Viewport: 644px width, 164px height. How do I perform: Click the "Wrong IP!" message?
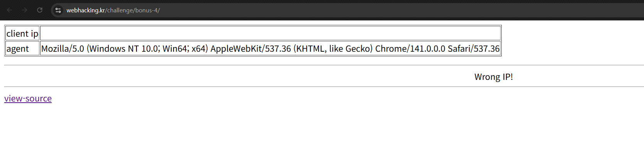pos(493,77)
